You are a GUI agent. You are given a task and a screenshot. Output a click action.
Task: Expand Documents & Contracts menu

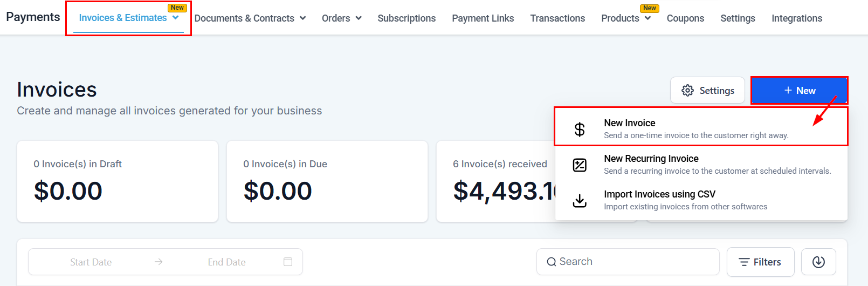click(303, 18)
